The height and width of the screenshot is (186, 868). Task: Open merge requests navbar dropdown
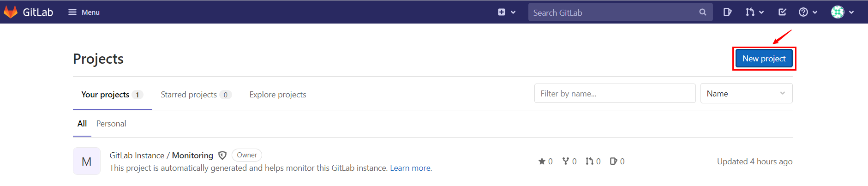755,12
